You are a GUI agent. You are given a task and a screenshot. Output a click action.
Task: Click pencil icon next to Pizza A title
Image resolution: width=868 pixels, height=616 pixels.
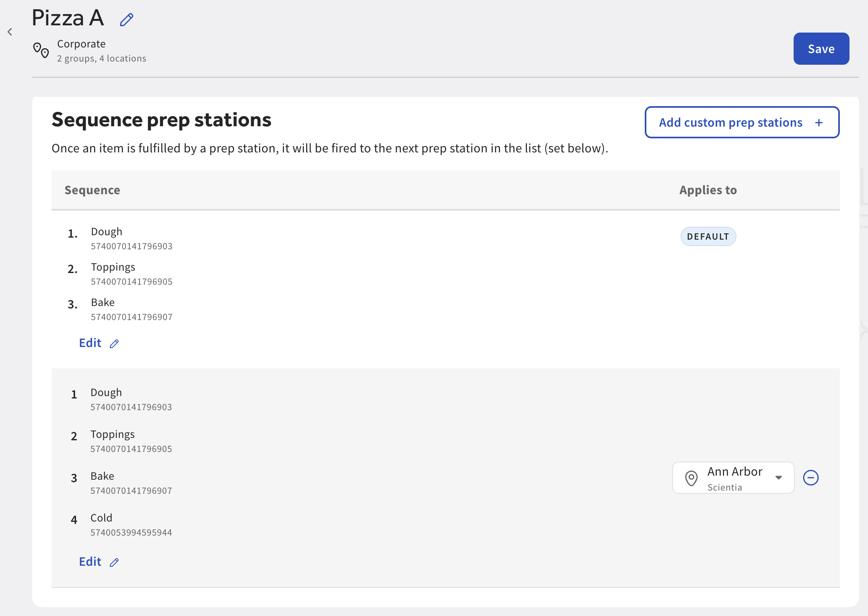click(127, 19)
